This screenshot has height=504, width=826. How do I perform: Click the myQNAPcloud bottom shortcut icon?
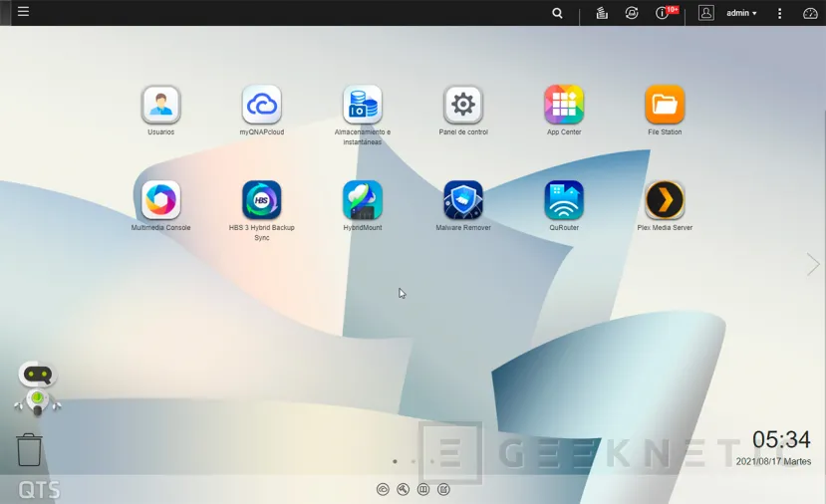[x=383, y=489]
